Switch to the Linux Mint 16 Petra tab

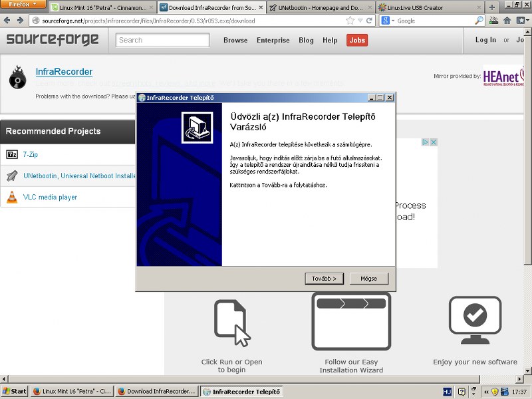tap(103, 7)
